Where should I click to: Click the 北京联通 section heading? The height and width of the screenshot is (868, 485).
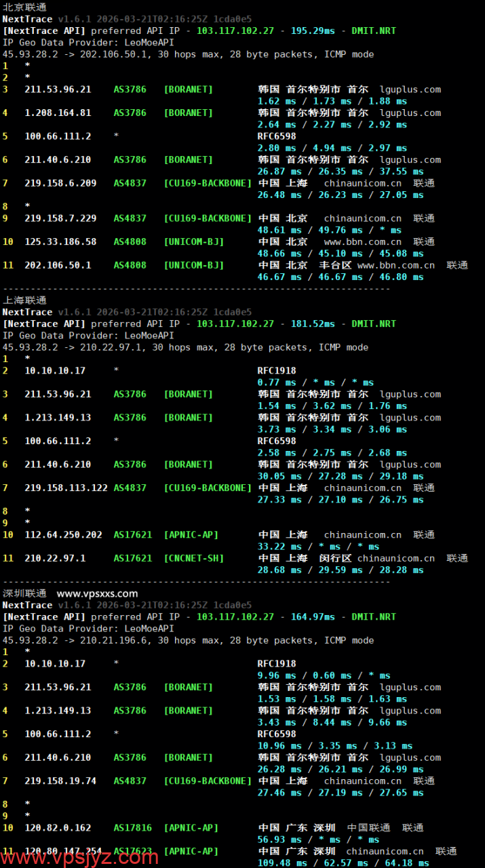(24, 7)
